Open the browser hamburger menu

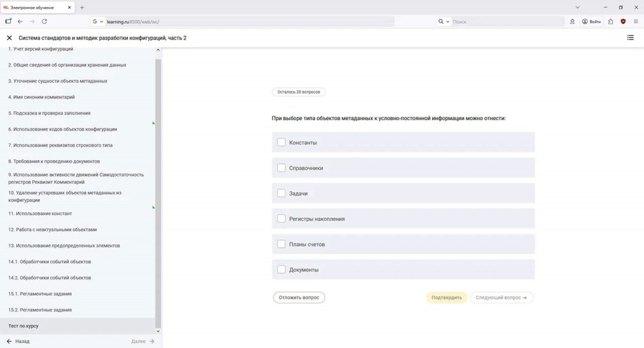click(x=636, y=21)
